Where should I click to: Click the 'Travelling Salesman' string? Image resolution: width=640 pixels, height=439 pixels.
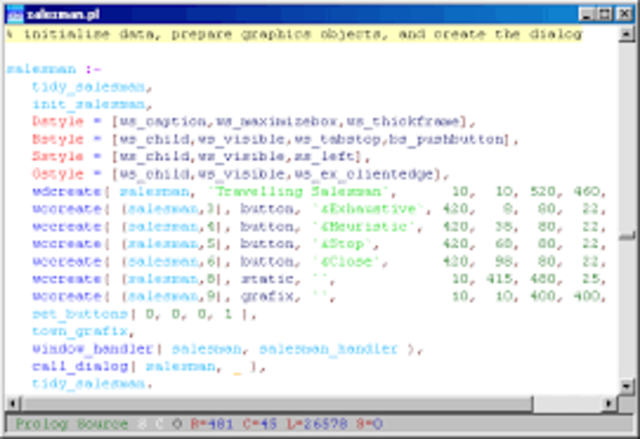point(300,191)
